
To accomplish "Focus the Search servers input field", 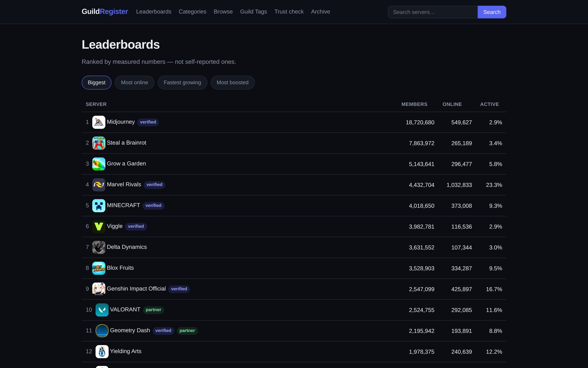I will click(x=433, y=12).
